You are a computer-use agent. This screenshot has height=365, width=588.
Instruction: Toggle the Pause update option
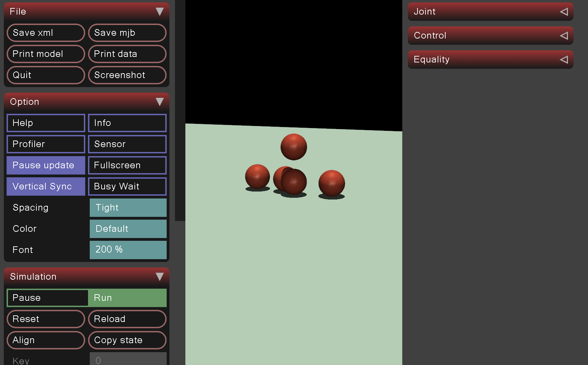point(46,165)
